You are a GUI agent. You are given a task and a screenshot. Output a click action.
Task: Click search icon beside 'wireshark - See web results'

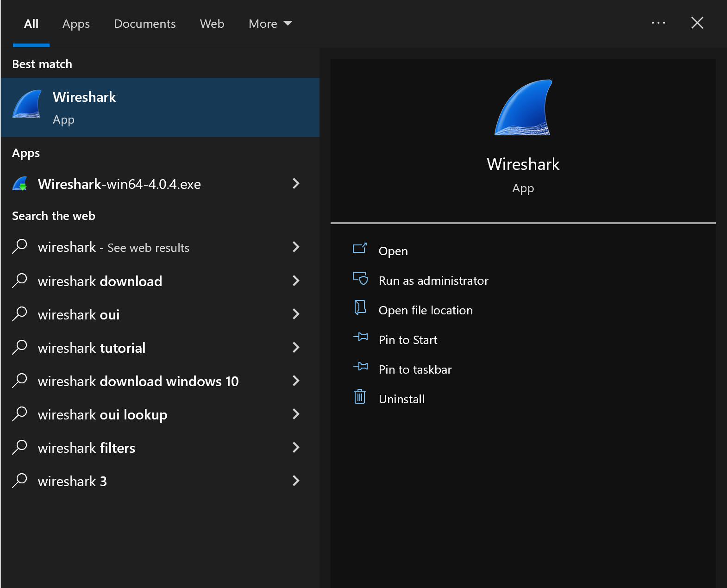click(20, 246)
